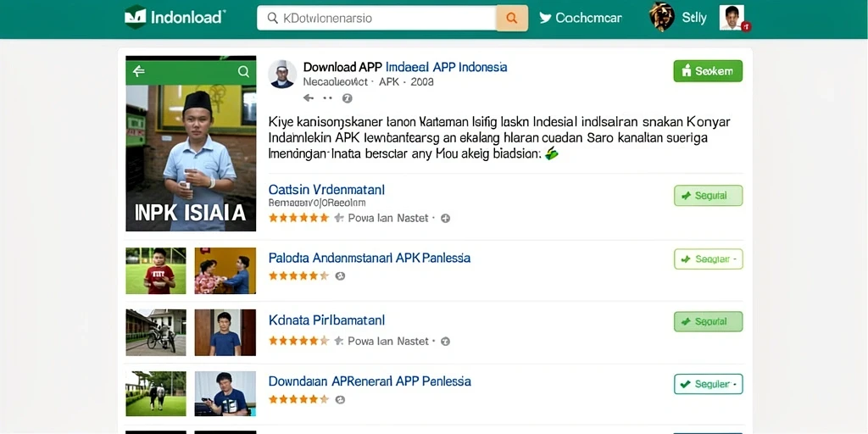The height and width of the screenshot is (434, 868).
Task: Click the Remaoav0|0Reeolnm subtitle text
Action: click(x=317, y=203)
